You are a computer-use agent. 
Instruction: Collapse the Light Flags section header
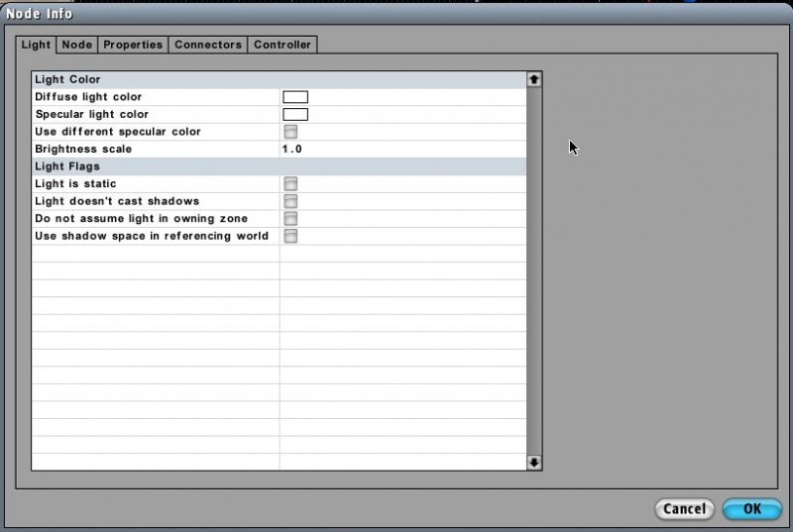(278, 166)
